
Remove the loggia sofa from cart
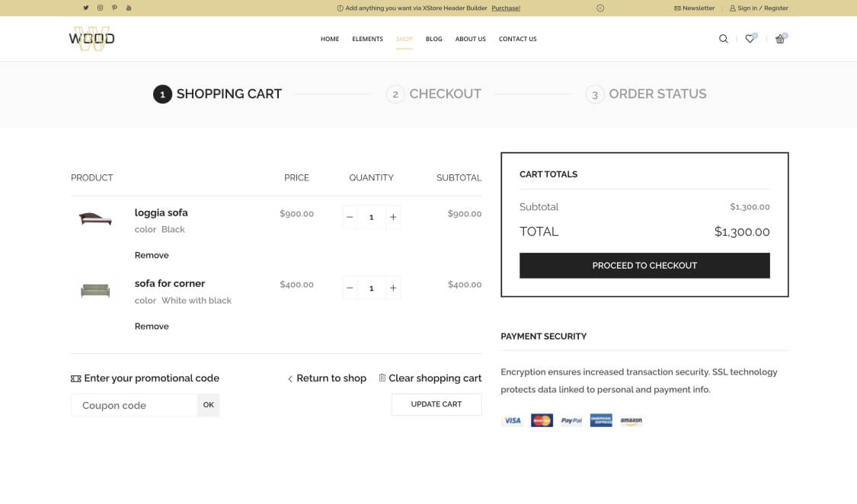coord(152,255)
